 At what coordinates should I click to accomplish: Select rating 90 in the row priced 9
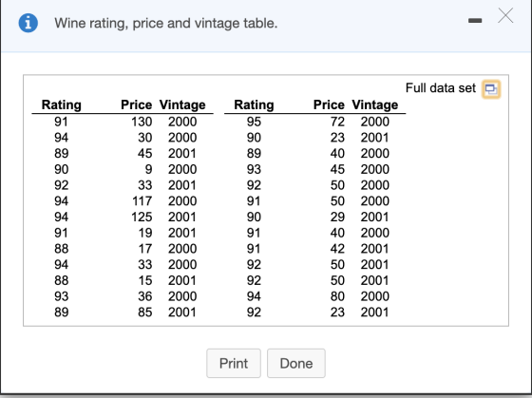coord(61,169)
